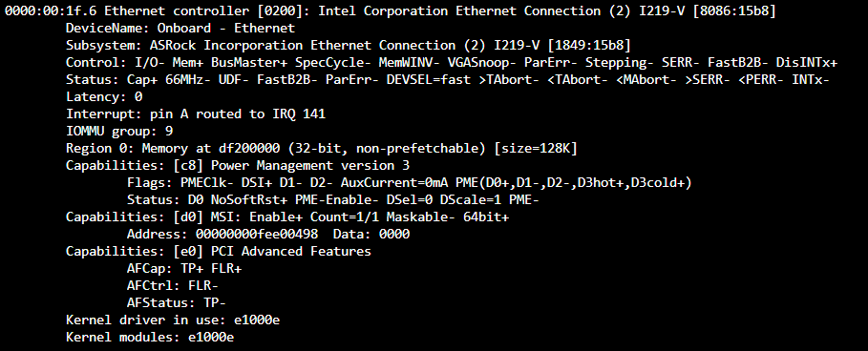868x351 pixels.
Task: Click the IOMMU group: 9 line
Action: (119, 131)
